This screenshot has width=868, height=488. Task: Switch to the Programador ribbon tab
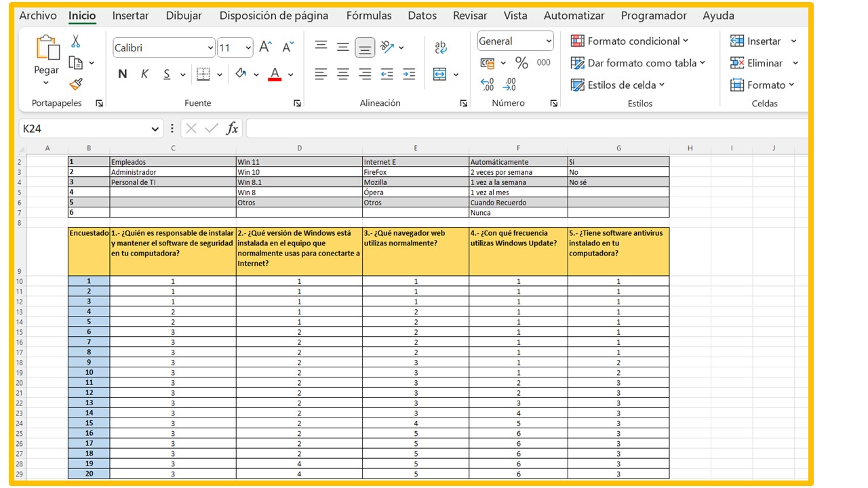(x=653, y=15)
